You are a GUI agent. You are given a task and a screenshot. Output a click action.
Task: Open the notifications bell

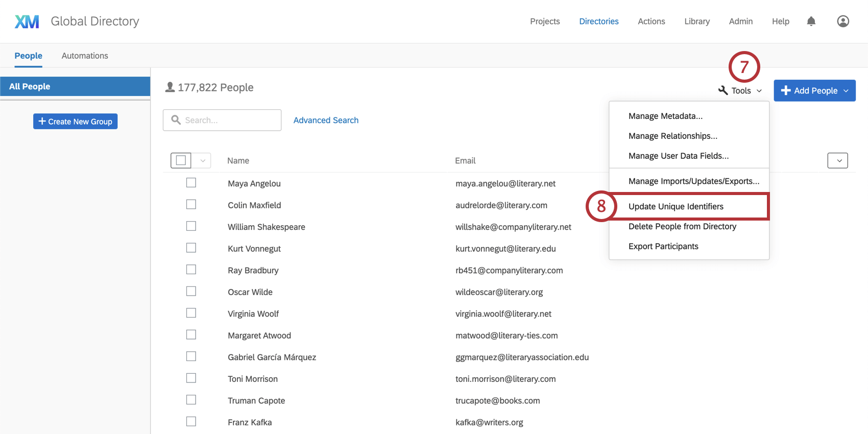point(811,21)
